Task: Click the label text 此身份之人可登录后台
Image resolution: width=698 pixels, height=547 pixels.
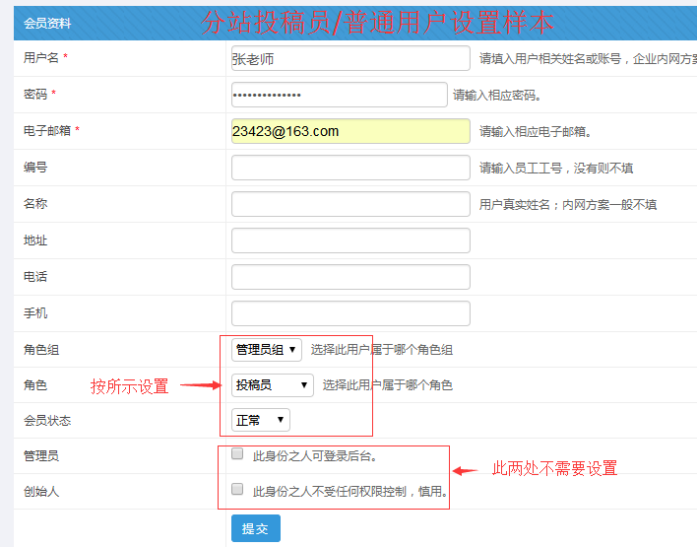Action: pos(314,456)
